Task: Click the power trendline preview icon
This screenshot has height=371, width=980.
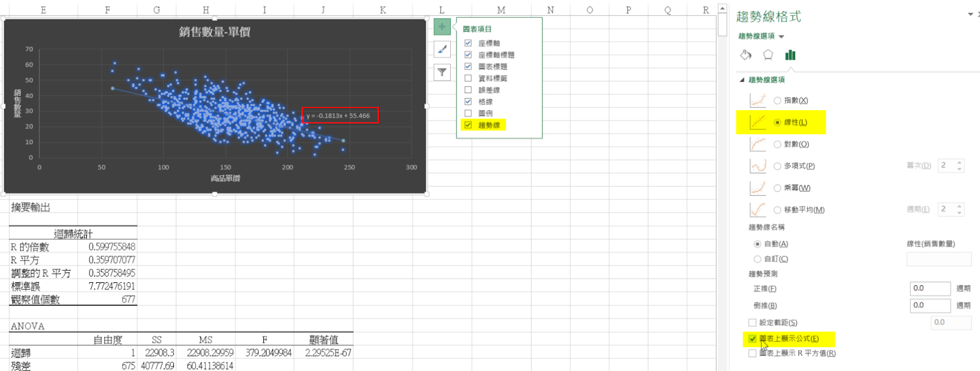Action: (x=758, y=188)
